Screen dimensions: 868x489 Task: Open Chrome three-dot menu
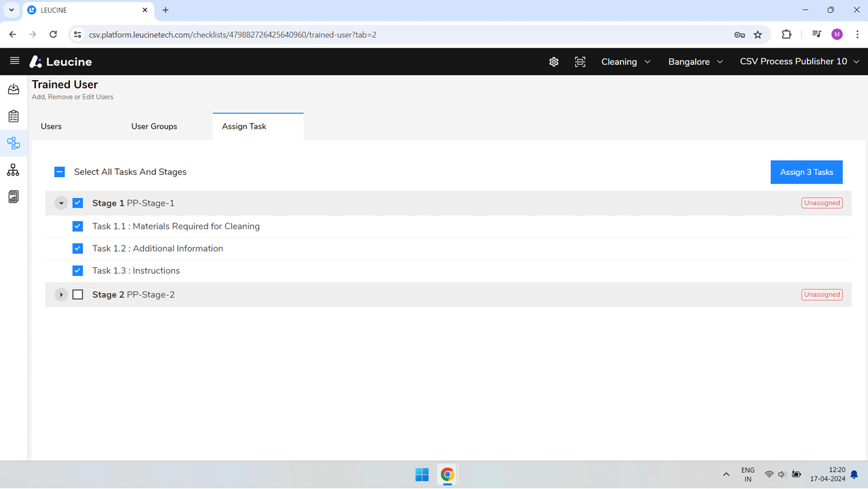(857, 35)
